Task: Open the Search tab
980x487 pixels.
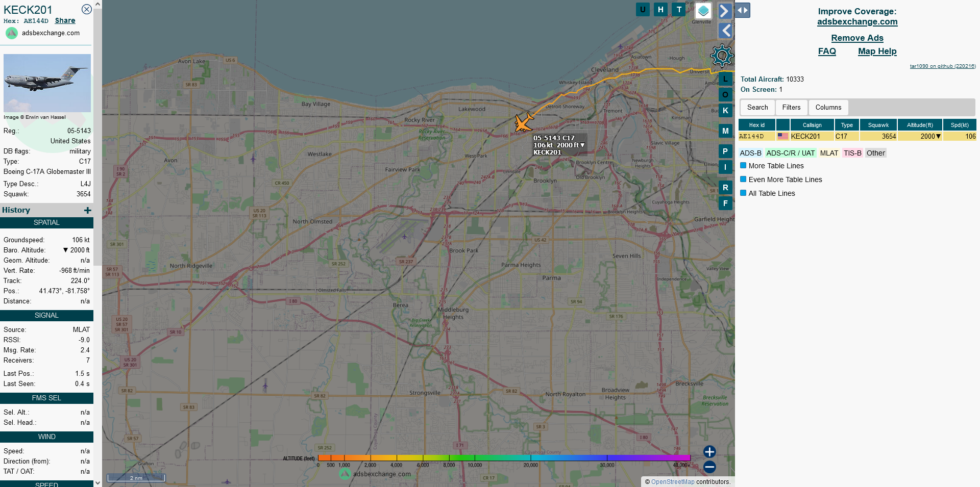Action: (757, 108)
